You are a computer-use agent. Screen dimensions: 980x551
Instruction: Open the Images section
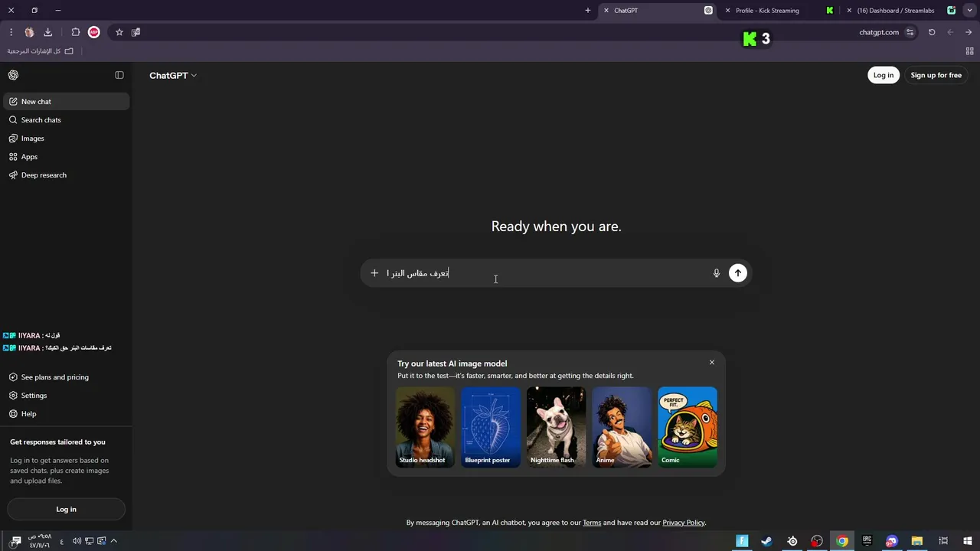(67, 138)
